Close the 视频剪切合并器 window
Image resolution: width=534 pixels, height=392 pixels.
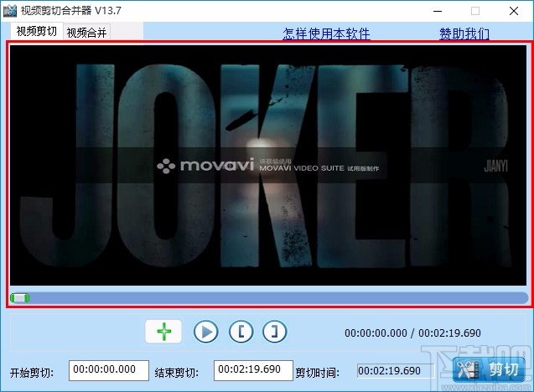click(514, 11)
